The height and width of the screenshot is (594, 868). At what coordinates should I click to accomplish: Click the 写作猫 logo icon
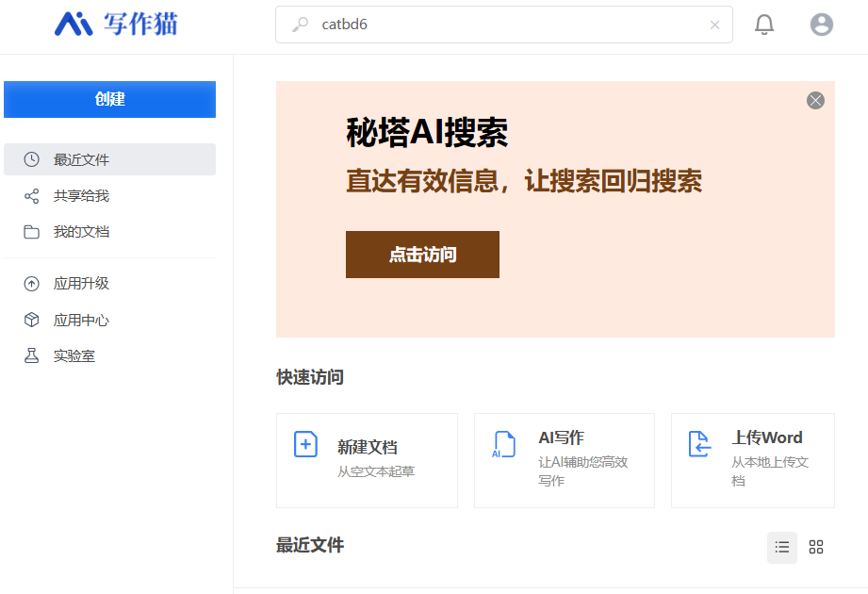point(74,24)
